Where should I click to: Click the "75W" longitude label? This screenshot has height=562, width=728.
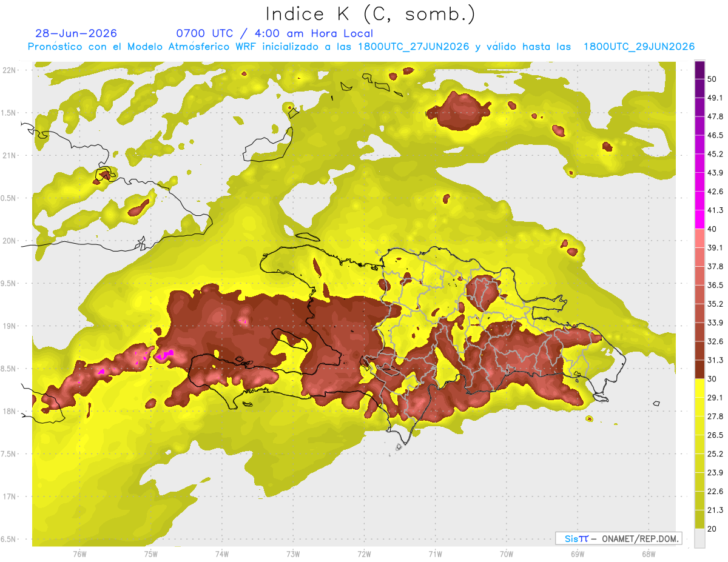pos(150,554)
